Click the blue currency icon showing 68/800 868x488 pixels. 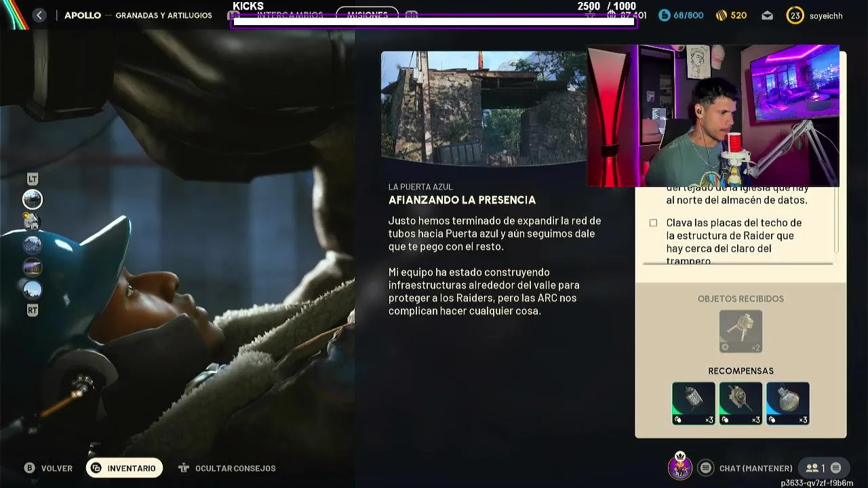point(665,15)
